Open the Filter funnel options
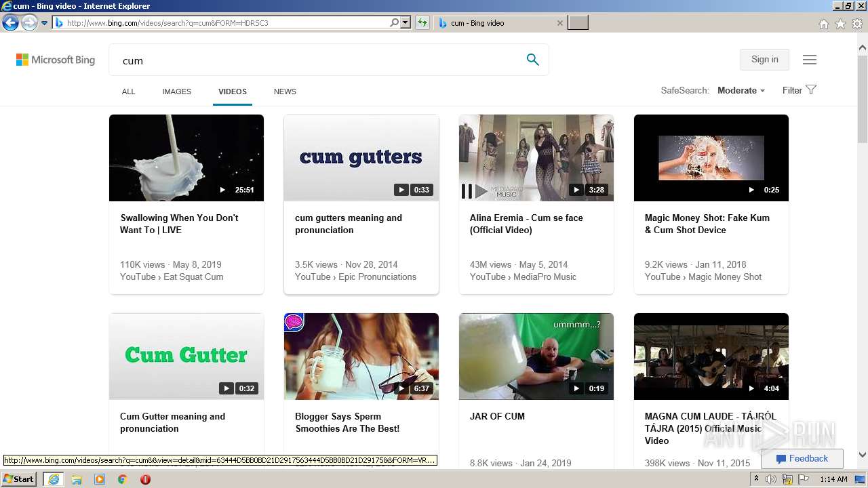 click(800, 90)
